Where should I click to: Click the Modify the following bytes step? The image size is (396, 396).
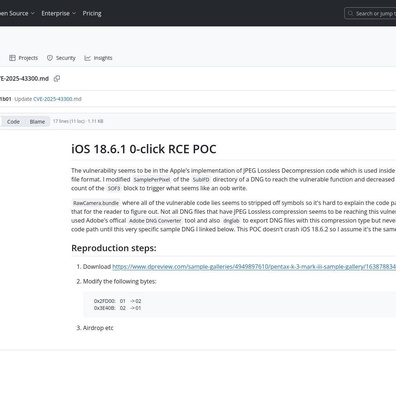(119, 281)
